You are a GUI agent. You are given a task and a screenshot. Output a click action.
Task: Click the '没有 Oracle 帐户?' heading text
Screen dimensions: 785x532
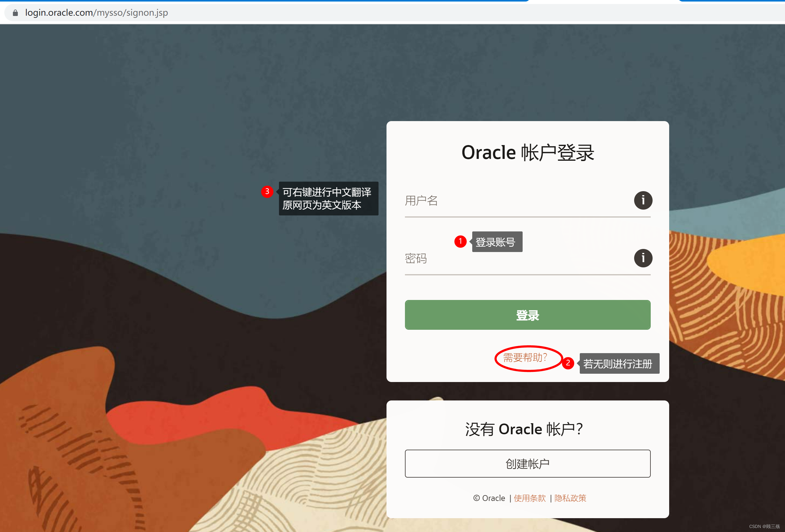tap(524, 429)
